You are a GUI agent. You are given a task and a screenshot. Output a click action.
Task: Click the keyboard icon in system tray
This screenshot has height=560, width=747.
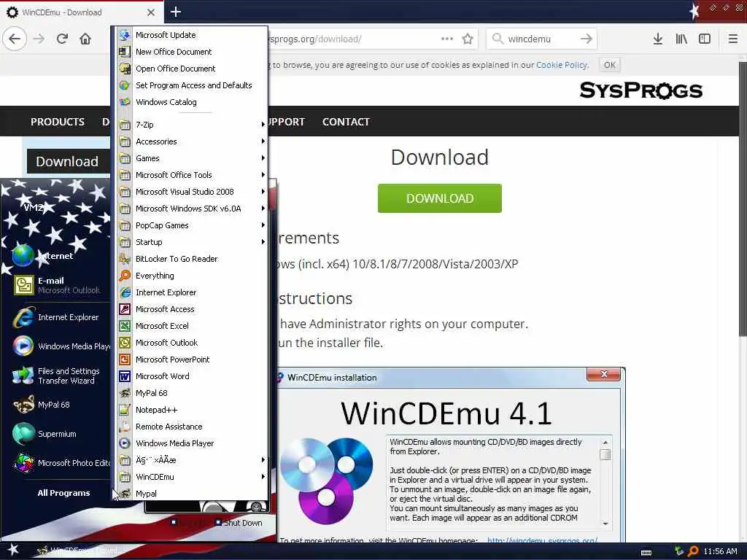(x=646, y=553)
